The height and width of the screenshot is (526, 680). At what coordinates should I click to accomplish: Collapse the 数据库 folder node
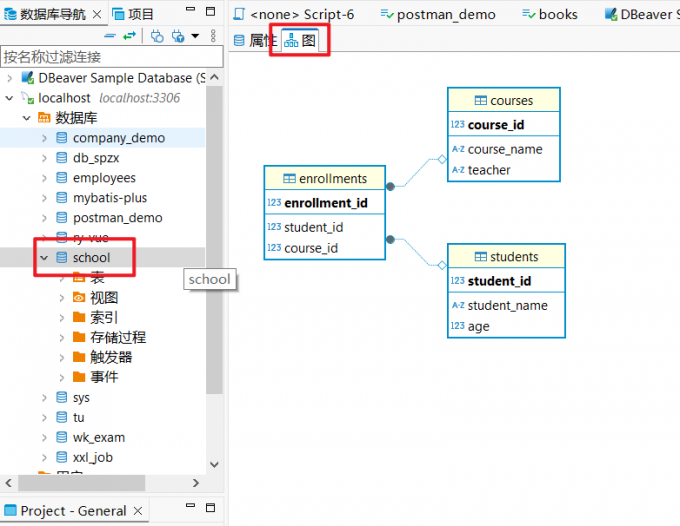pyautogui.click(x=27, y=118)
